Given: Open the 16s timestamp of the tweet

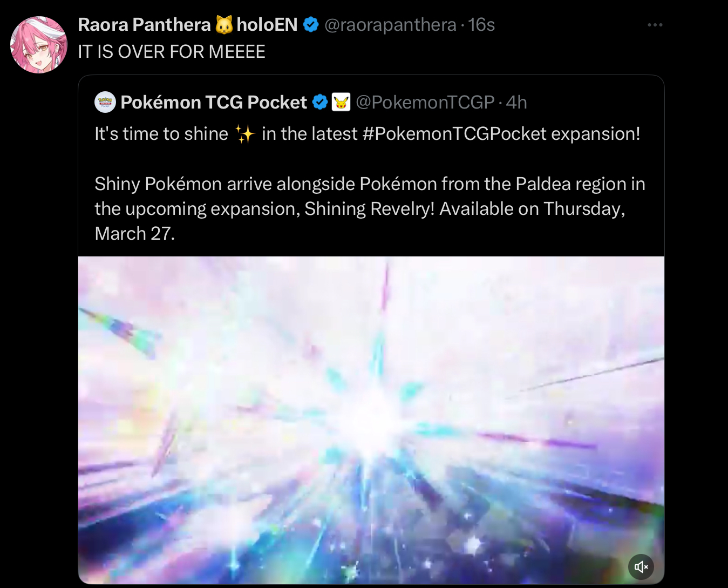Looking at the screenshot, I should [x=481, y=25].
